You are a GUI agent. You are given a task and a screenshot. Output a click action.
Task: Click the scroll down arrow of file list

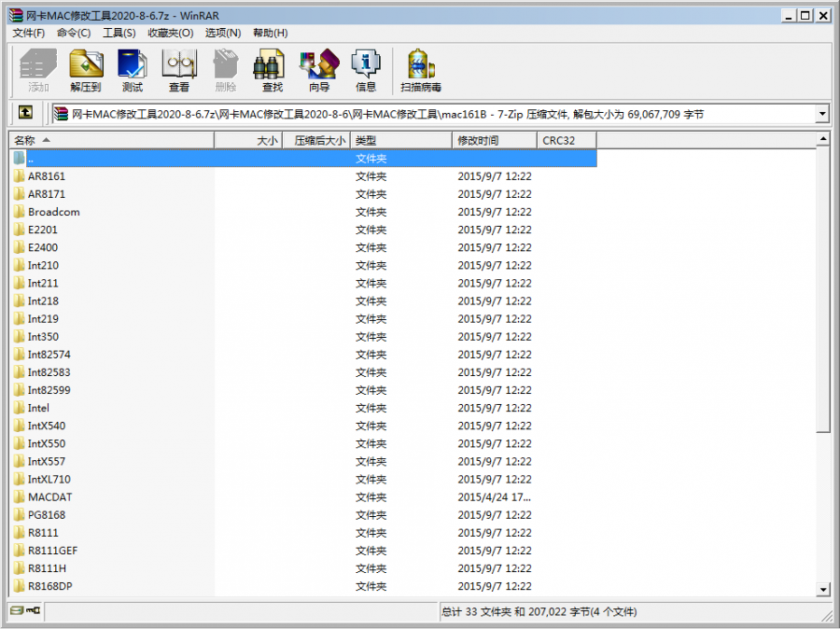tap(823, 590)
